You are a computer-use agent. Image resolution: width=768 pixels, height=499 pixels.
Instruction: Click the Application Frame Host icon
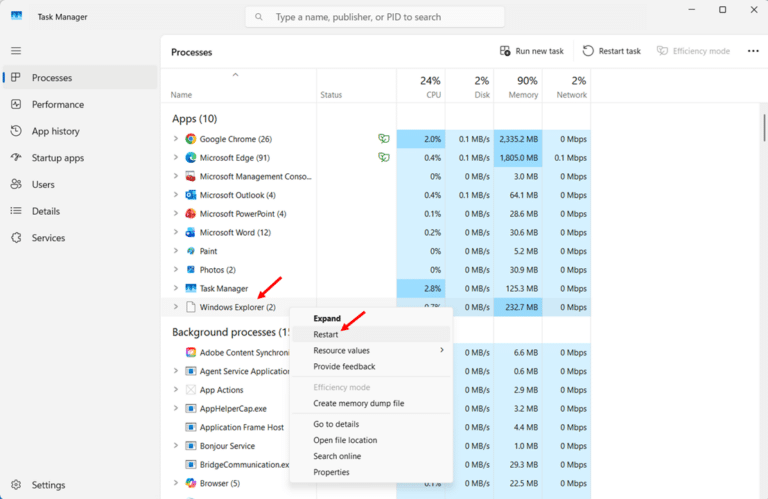[191, 427]
